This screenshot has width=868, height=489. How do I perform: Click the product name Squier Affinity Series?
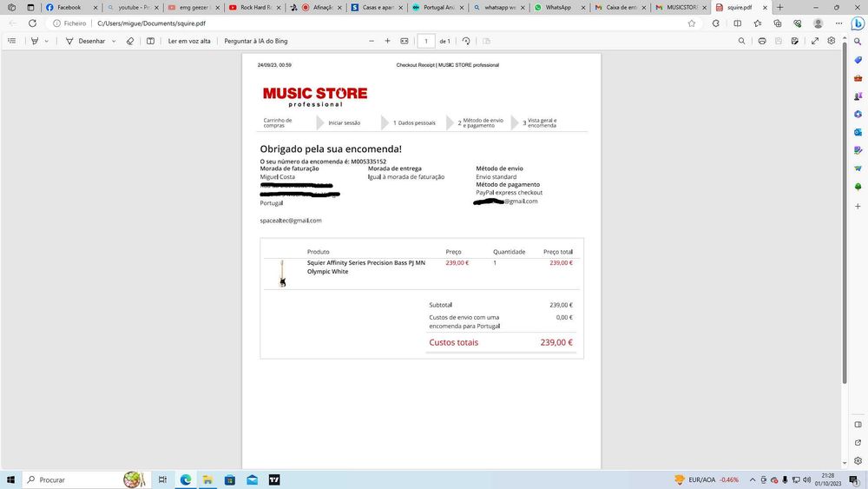coord(366,267)
